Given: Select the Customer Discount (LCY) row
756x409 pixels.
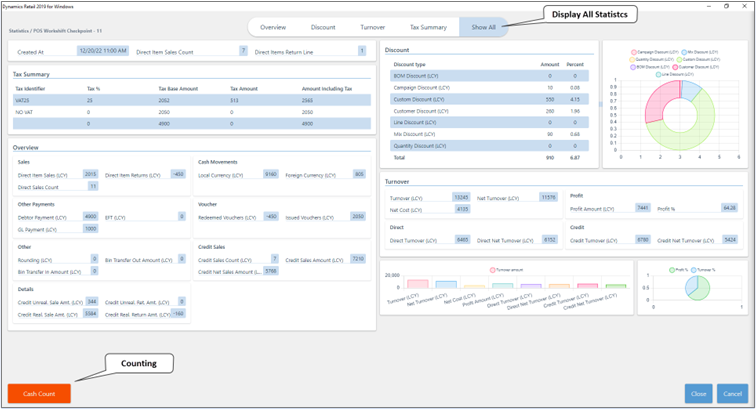Looking at the screenshot, I should click(x=489, y=111).
